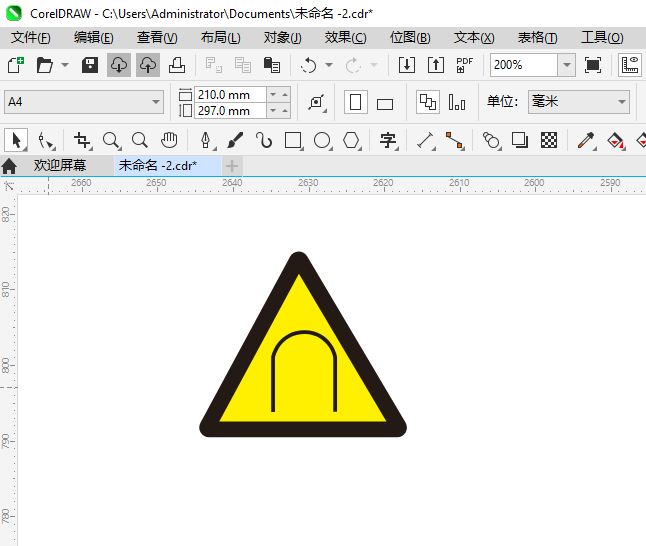This screenshot has width=646, height=546.
Task: Select the Pen tool
Action: 206,140
